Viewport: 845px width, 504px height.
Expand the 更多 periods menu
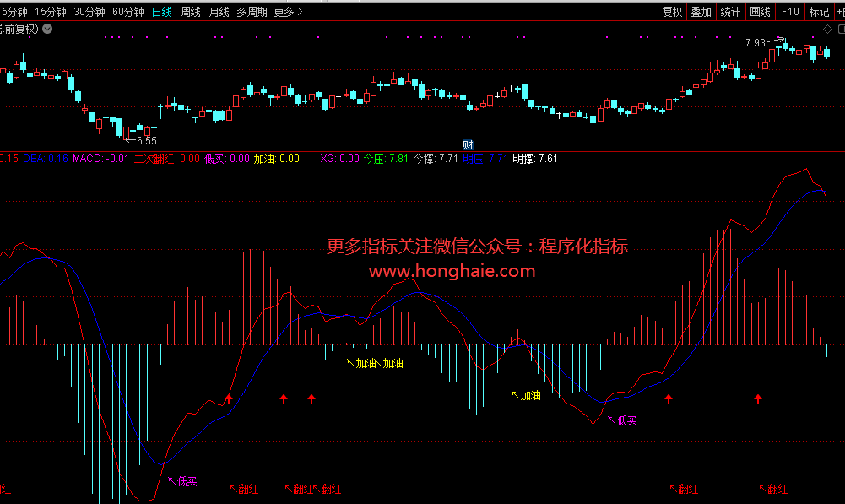(x=288, y=12)
